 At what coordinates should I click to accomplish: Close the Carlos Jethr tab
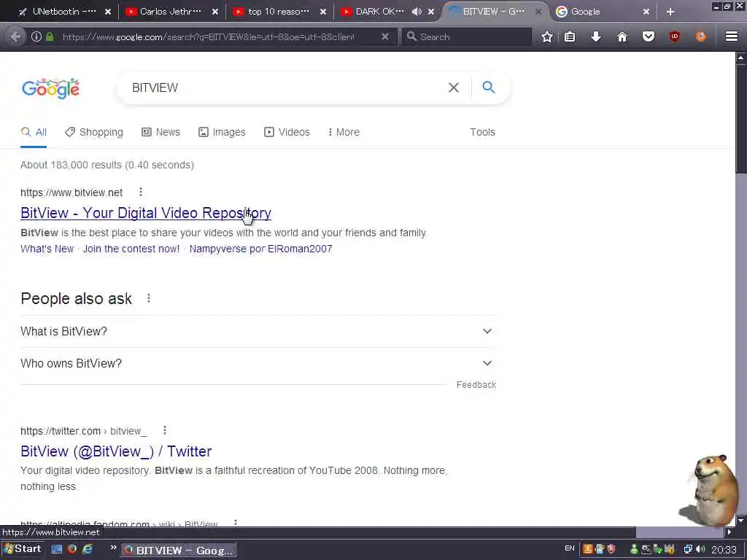pos(215,12)
